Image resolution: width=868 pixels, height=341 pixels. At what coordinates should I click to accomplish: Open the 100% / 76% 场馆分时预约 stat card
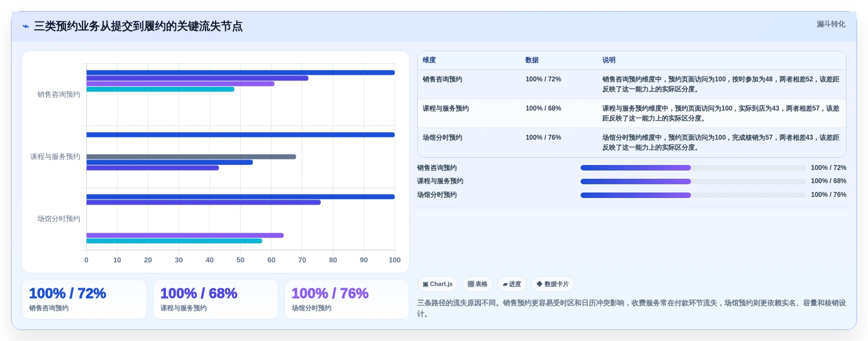pyautogui.click(x=347, y=299)
